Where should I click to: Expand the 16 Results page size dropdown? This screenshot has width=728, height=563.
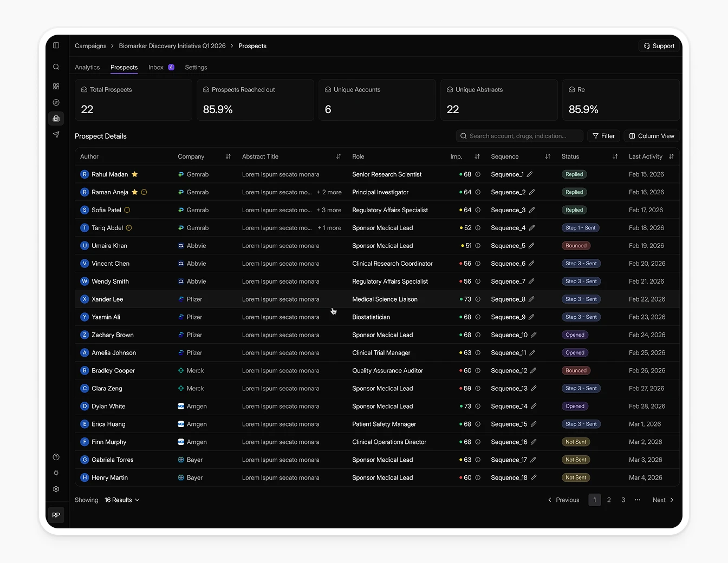122,500
